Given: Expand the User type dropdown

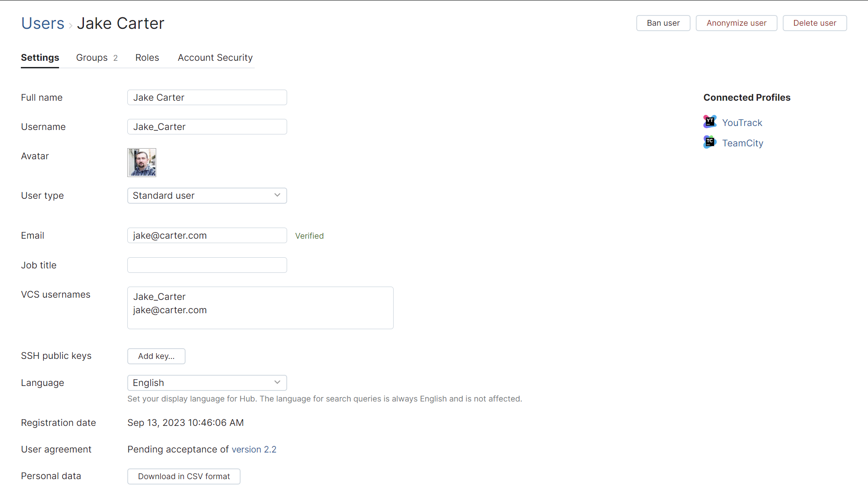Looking at the screenshot, I should [207, 196].
